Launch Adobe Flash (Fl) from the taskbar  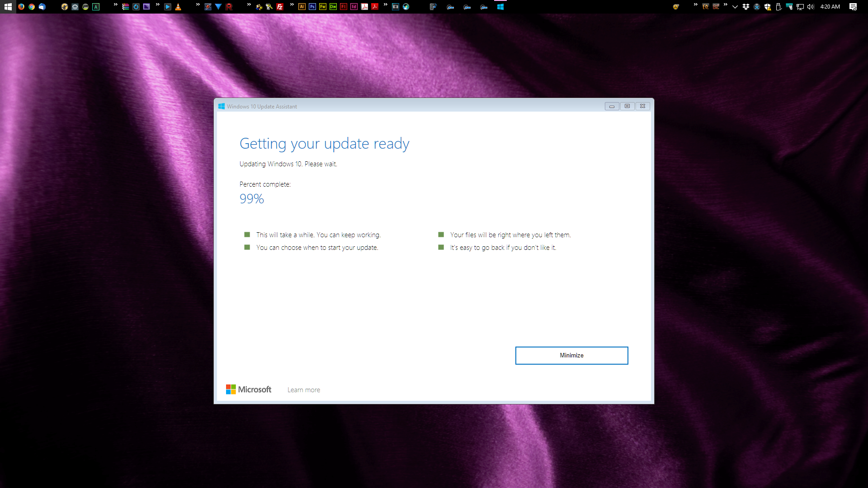tap(344, 7)
